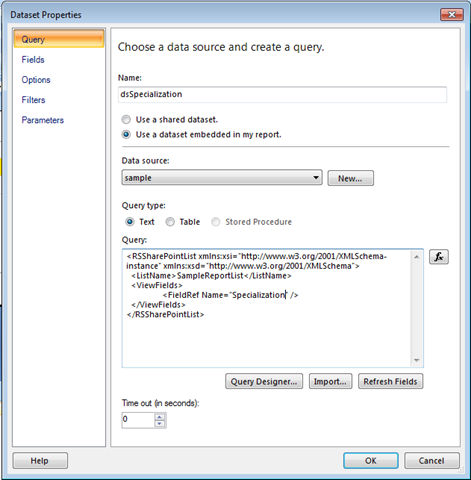Click the query box scroll up arrow

[417, 257]
